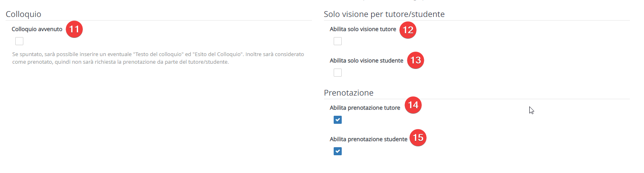Click the Abilita solo visione studente label

[x=366, y=60]
